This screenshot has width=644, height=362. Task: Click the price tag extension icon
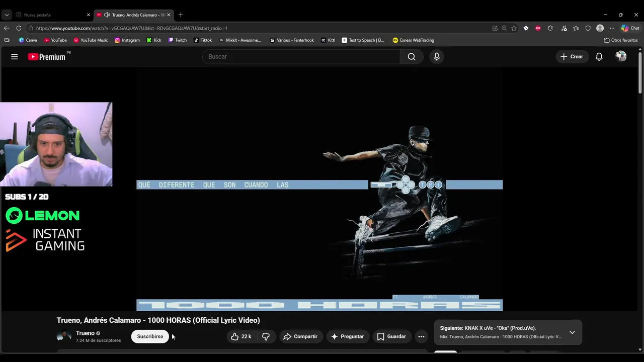tap(526, 28)
